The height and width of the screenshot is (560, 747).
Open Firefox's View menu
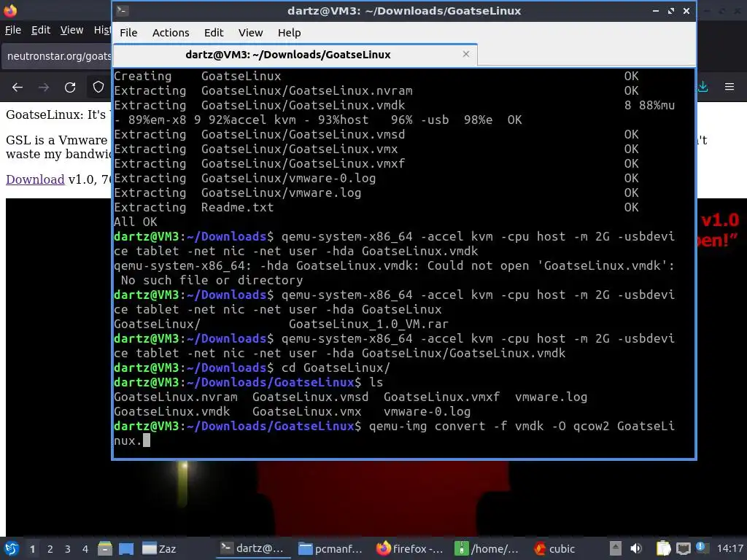click(71, 30)
